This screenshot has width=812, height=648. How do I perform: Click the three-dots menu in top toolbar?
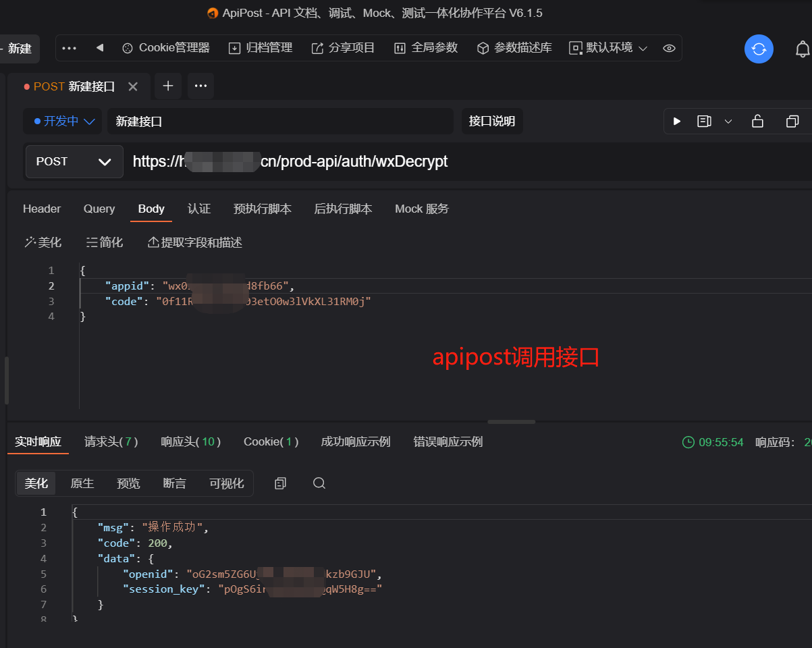pyautogui.click(x=70, y=48)
